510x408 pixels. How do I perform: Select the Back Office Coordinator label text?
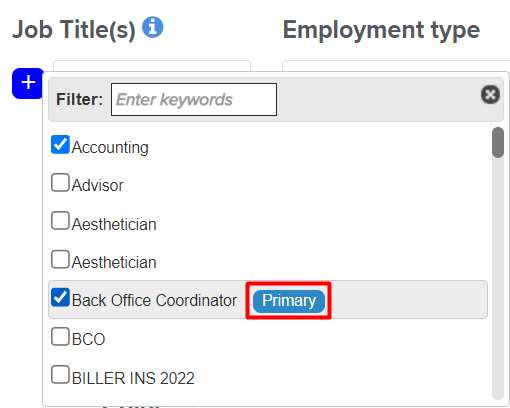pos(154,300)
